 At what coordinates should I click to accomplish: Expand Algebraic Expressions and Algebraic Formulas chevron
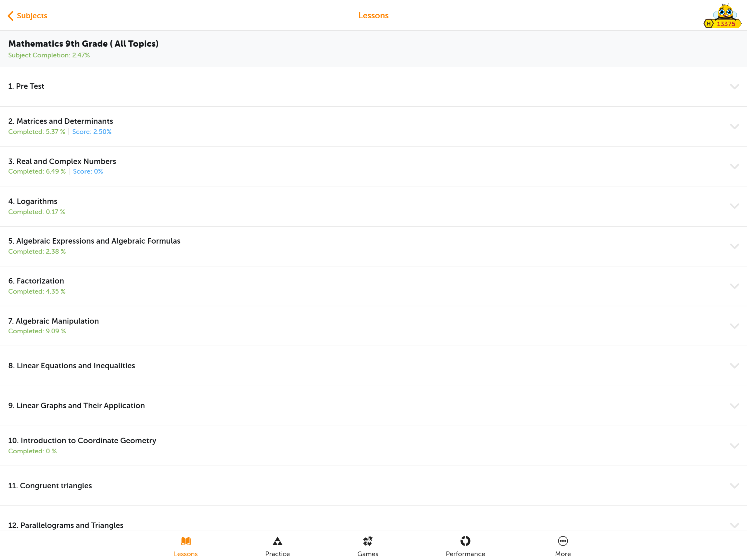pos(734,246)
